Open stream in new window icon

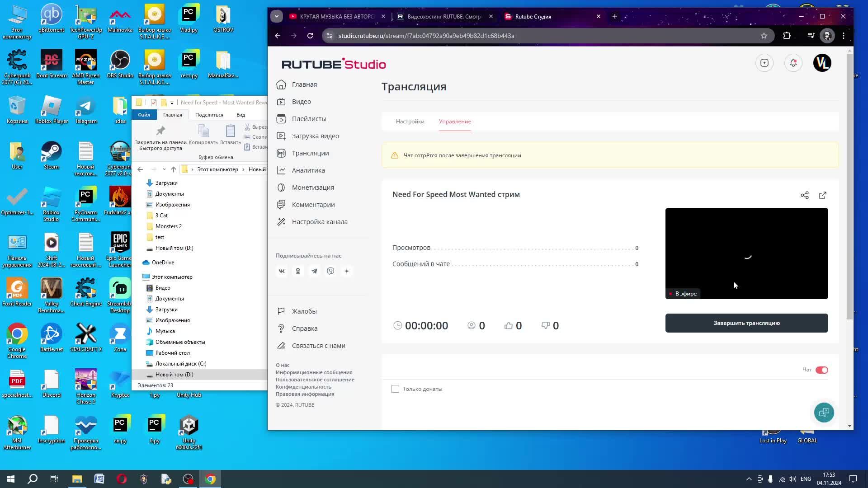tap(823, 195)
